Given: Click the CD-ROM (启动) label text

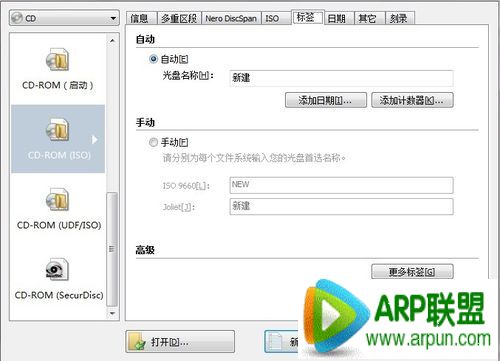Looking at the screenshot, I should 57,85.
